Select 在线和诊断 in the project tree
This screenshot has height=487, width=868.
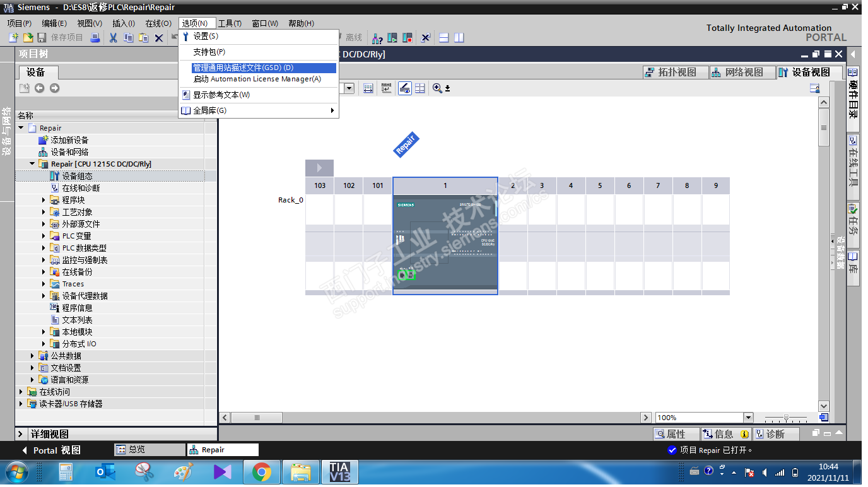81,188
